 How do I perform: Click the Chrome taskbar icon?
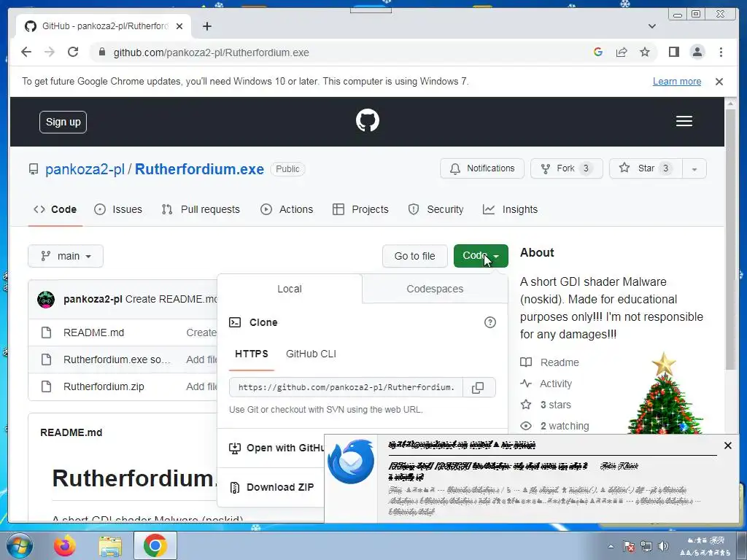tap(155, 545)
